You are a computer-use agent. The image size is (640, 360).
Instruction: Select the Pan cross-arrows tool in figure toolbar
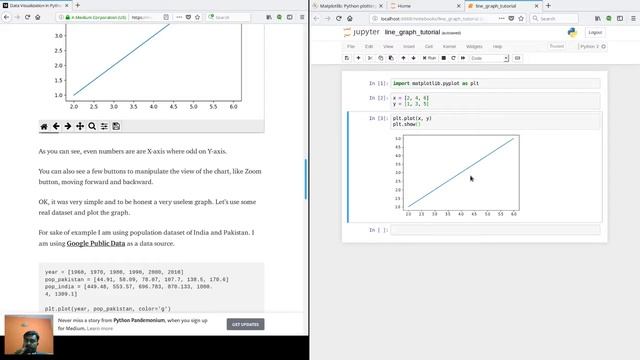tap(80, 127)
